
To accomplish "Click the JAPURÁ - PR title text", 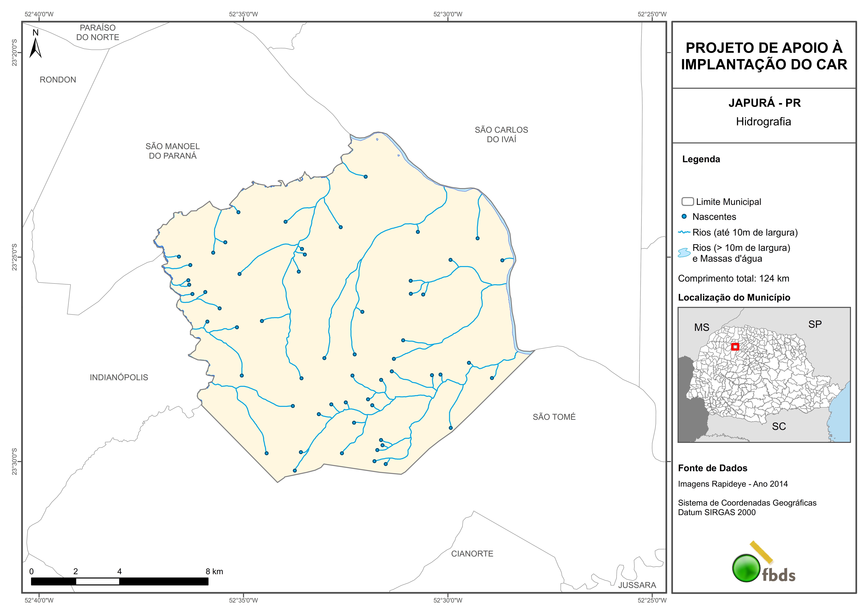I will pyautogui.click(x=764, y=103).
